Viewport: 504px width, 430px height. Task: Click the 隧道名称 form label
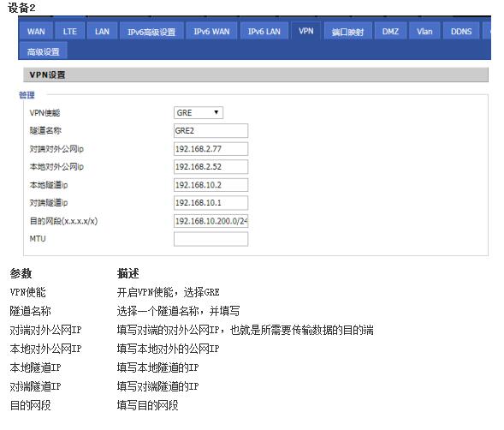45,131
